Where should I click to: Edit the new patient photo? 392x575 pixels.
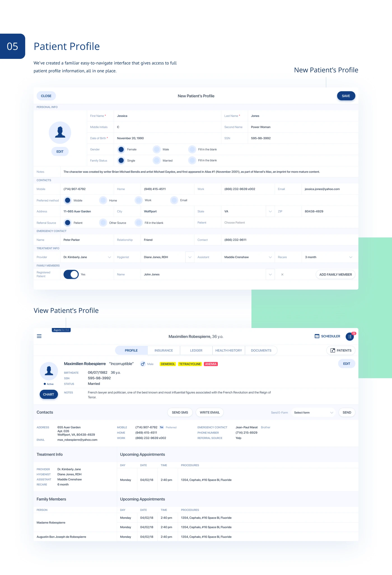tap(60, 152)
